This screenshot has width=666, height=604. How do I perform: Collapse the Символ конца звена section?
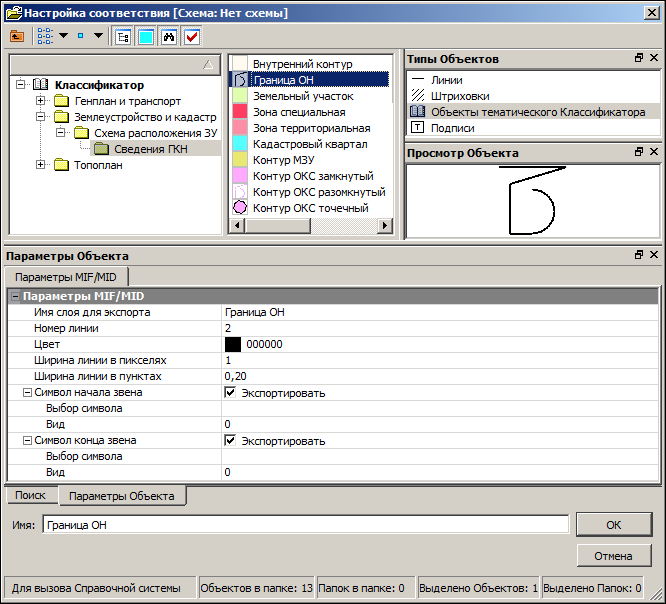pyautogui.click(x=27, y=440)
